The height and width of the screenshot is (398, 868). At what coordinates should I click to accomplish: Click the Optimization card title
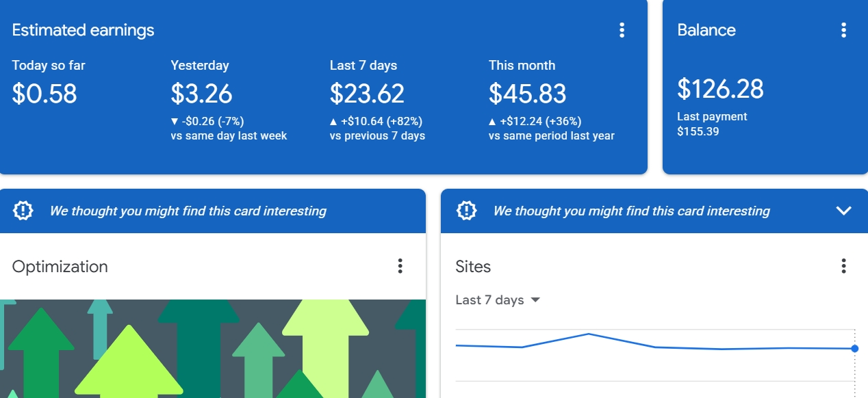point(60,267)
